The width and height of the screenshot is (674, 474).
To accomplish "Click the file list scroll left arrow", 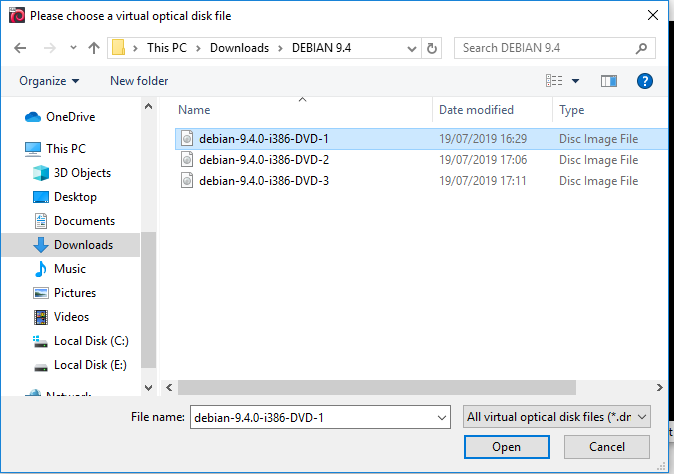I will [x=169, y=388].
